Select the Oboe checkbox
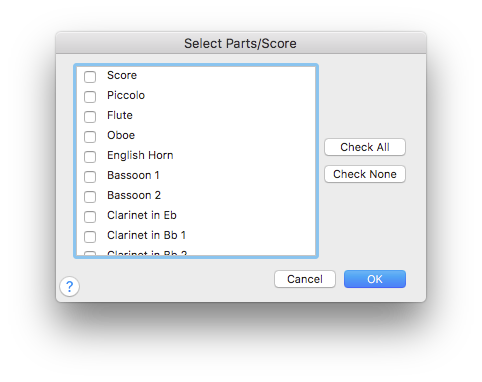The image size is (482, 382). pos(90,137)
